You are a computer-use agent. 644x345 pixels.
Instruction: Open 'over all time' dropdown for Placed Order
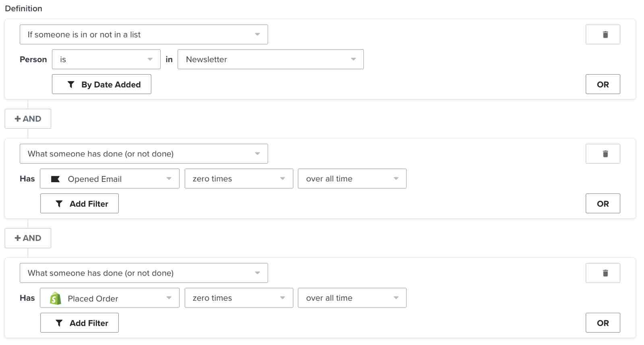[x=352, y=298]
